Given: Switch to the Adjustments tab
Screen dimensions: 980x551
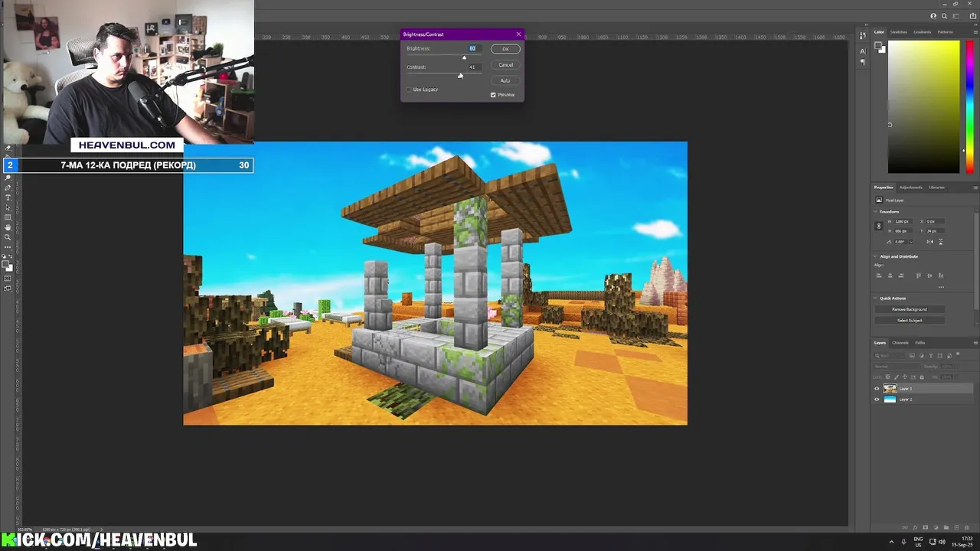Looking at the screenshot, I should (910, 187).
